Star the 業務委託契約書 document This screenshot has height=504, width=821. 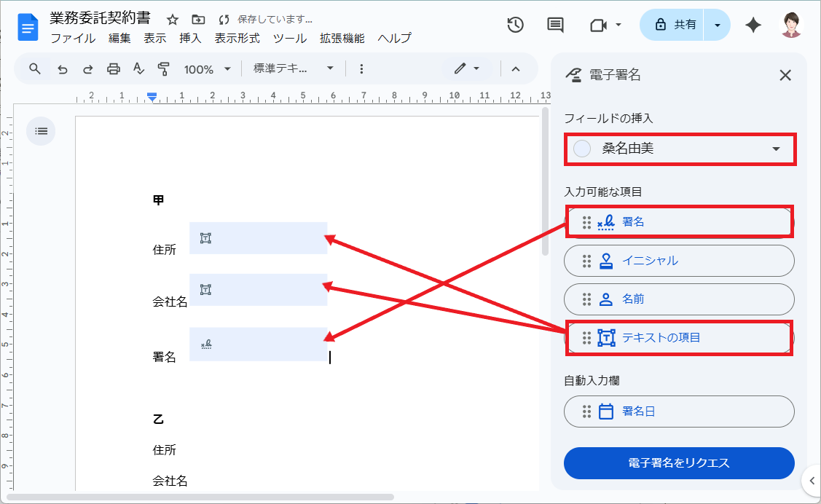tap(172, 21)
